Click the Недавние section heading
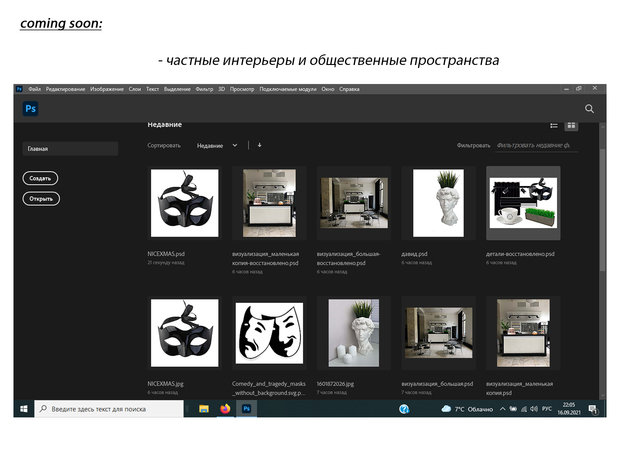 [x=164, y=125]
